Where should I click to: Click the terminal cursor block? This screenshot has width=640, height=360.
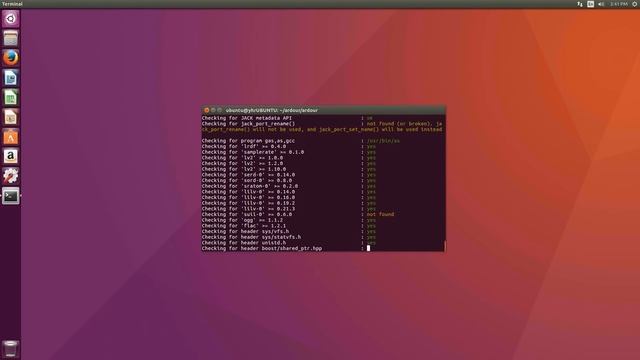(368, 248)
